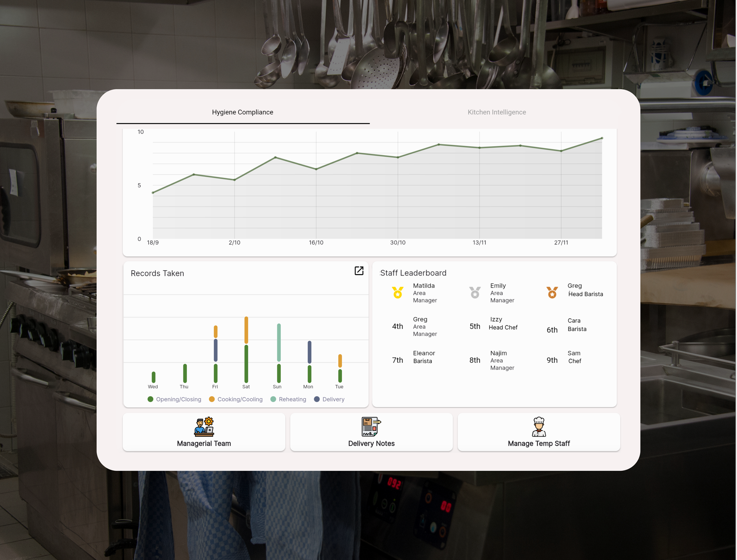Click Saturday's orange Cooking/Cooling bar segment
This screenshot has width=737, height=560.
246,330
